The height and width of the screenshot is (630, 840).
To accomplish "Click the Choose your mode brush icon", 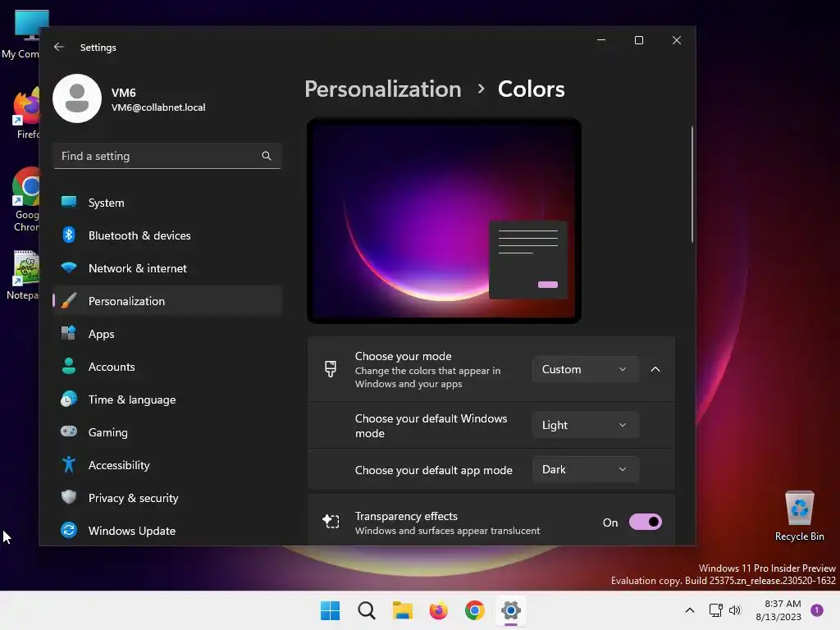I will point(331,369).
